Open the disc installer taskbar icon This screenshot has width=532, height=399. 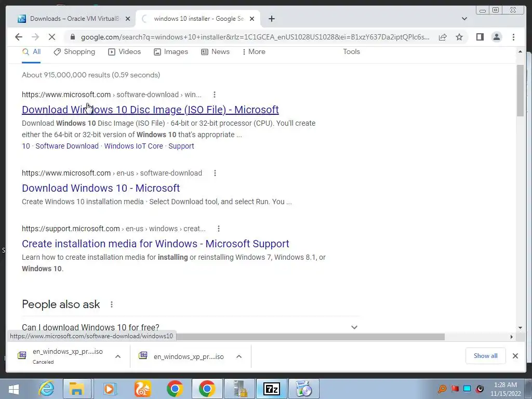[x=304, y=389]
